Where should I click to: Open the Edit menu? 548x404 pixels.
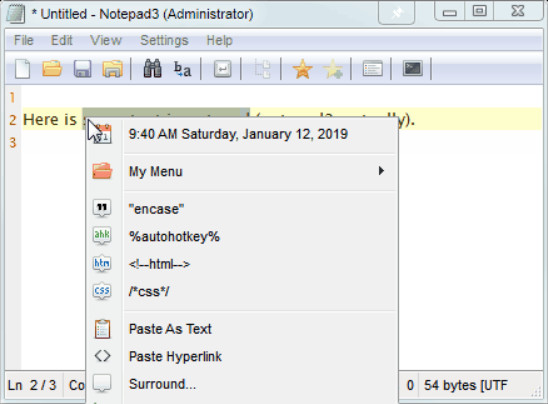pyautogui.click(x=62, y=41)
